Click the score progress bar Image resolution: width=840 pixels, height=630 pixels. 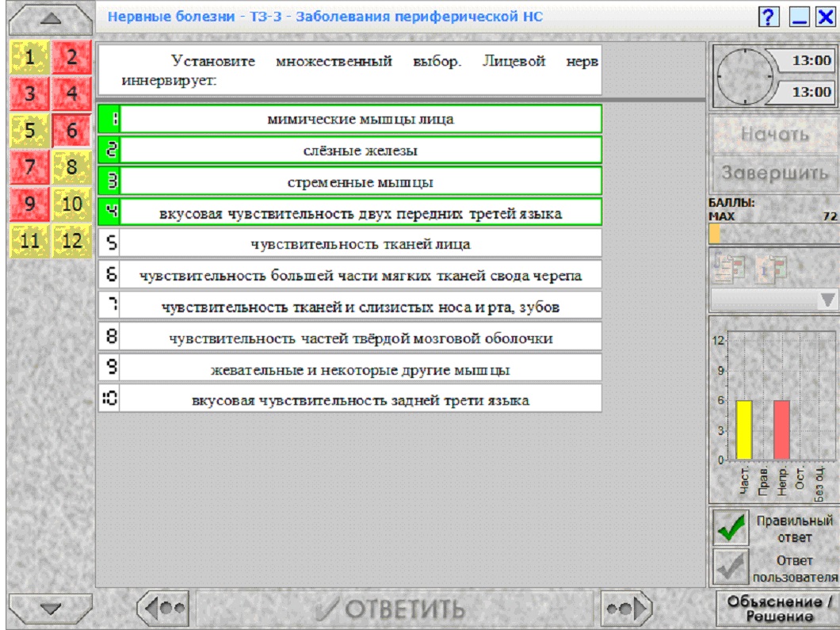coord(773,234)
